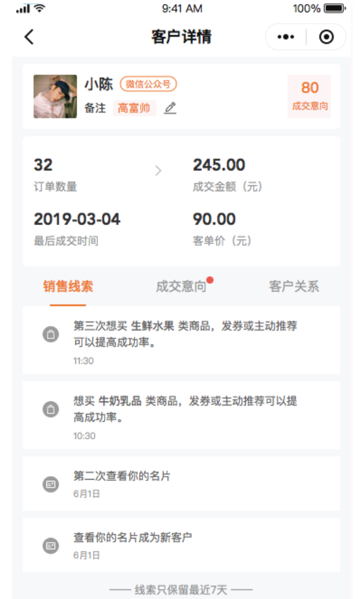This screenshot has width=364, height=599.
Task: Open the 80 成交意向 score badge
Action: (309, 96)
